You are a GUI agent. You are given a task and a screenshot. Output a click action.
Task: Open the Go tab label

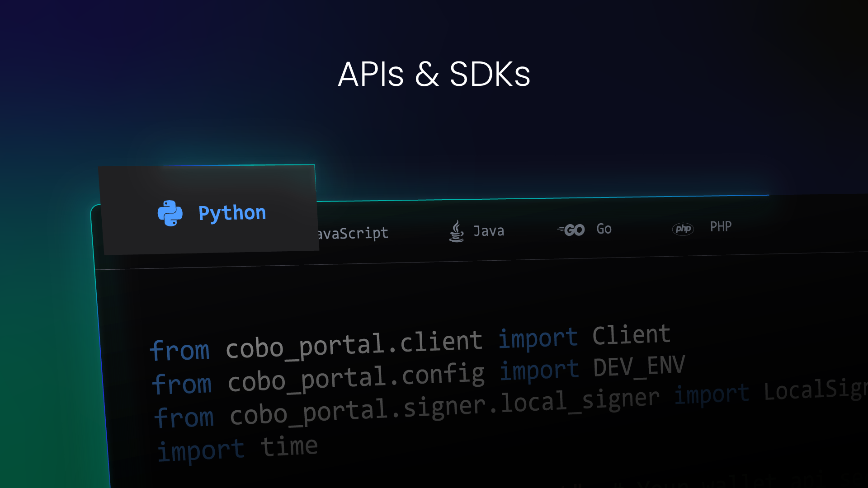pyautogui.click(x=604, y=229)
